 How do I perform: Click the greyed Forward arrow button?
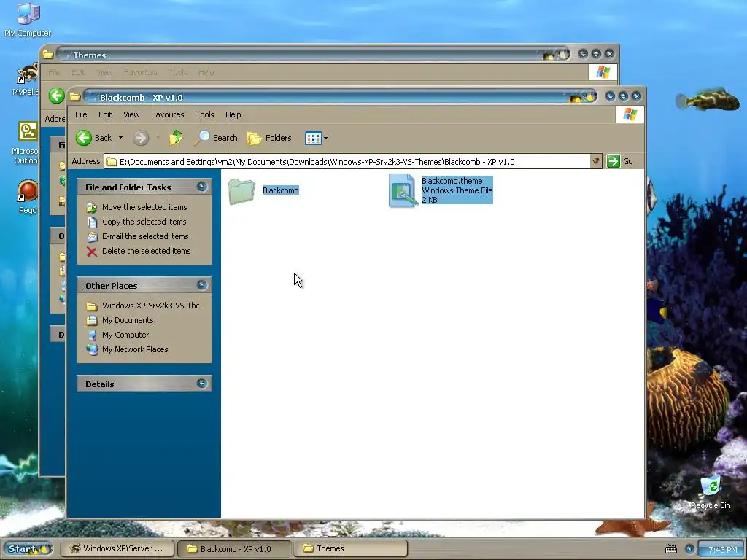pyautogui.click(x=141, y=138)
